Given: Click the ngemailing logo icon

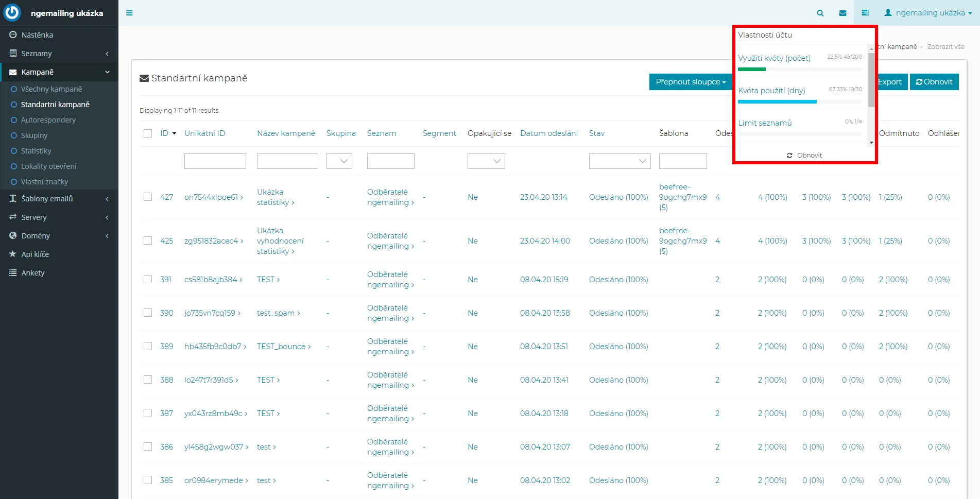Looking at the screenshot, I should click(12, 13).
